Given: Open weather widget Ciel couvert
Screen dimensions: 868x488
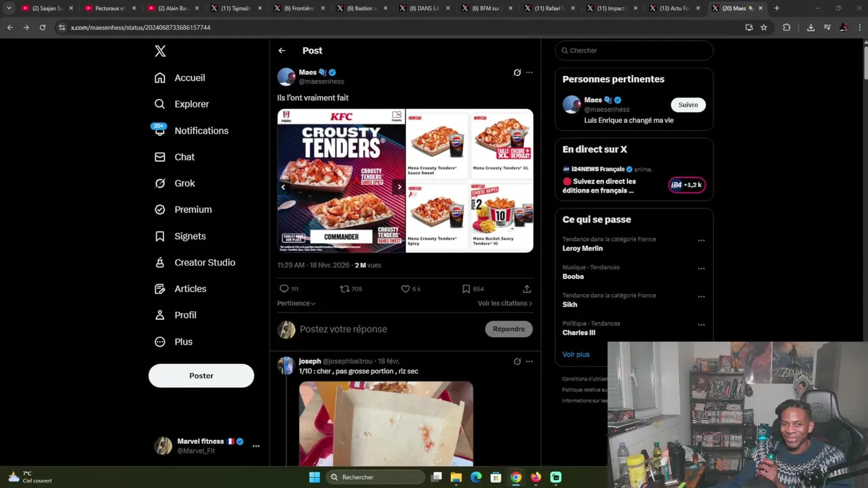Looking at the screenshot, I should coord(31,477).
